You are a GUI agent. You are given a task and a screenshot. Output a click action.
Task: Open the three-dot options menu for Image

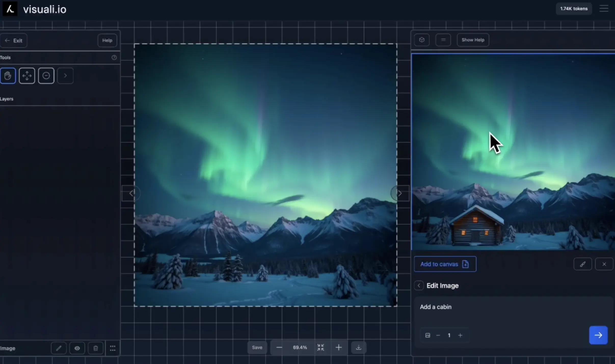point(112,348)
